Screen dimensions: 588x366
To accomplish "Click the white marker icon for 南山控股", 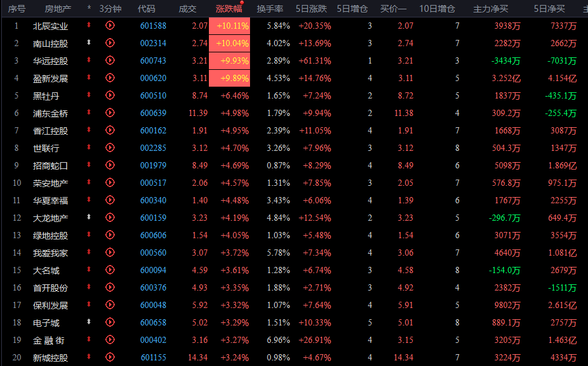I will (89, 43).
